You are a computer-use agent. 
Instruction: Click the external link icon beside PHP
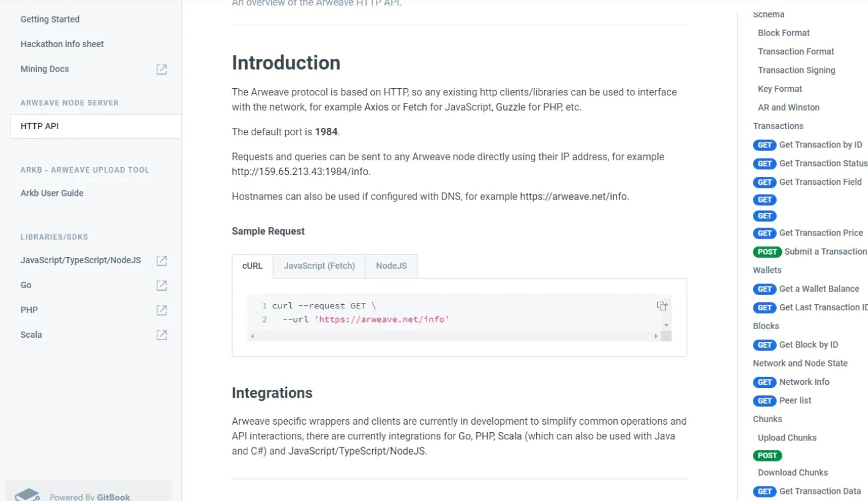tap(162, 310)
